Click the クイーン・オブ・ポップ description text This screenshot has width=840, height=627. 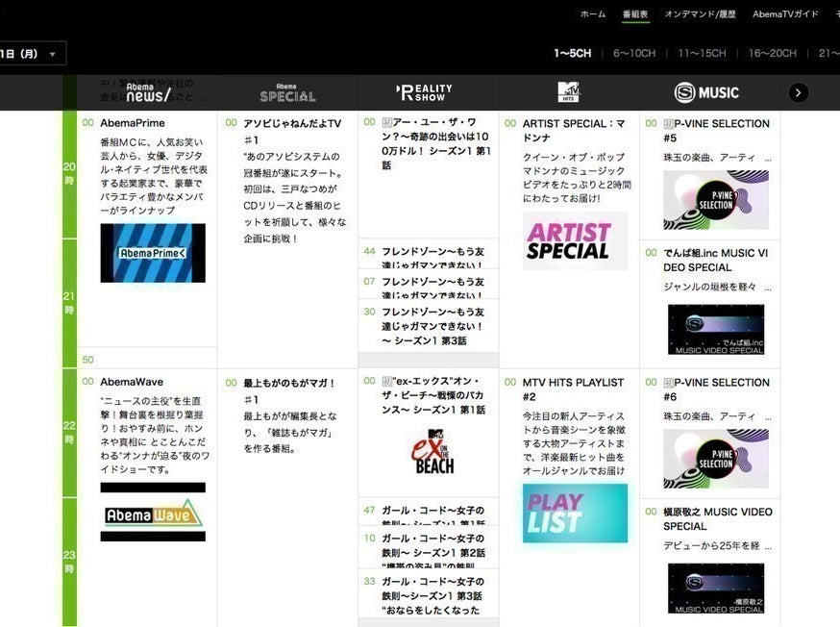(x=577, y=177)
